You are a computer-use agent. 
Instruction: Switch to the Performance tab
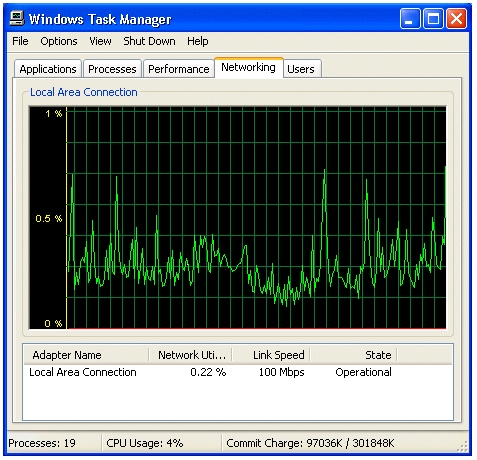pyautogui.click(x=179, y=69)
